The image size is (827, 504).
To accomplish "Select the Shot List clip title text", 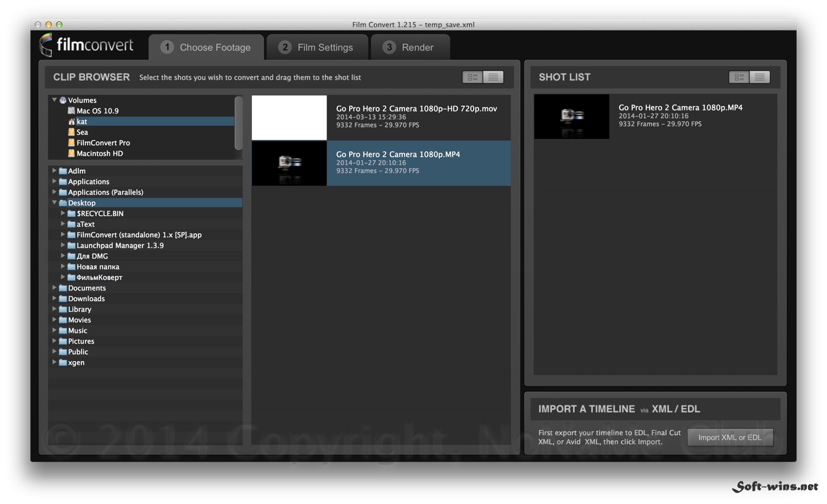I will (681, 107).
